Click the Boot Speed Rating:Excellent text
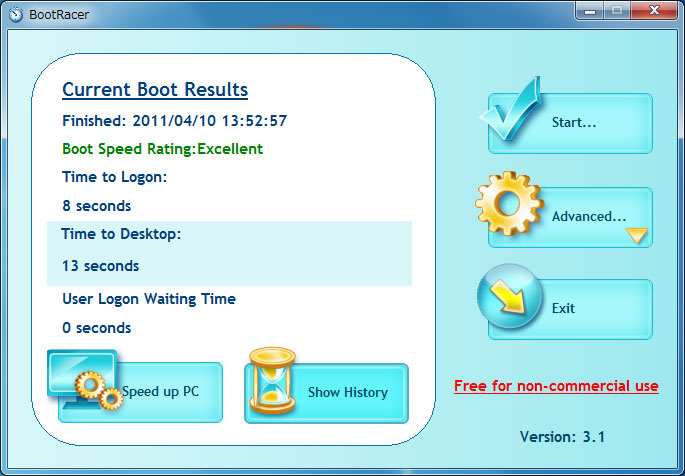The image size is (685, 476). (x=163, y=149)
